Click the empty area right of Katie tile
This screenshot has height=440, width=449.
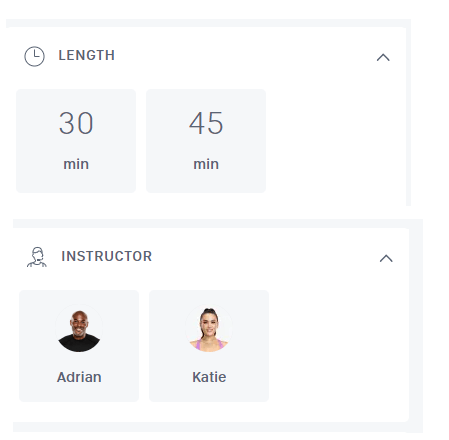[338, 346]
